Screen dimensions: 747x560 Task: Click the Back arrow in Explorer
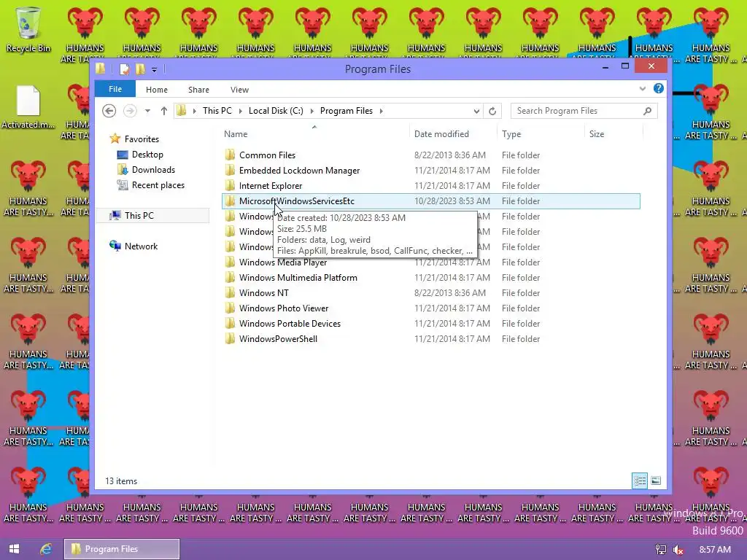tap(109, 111)
